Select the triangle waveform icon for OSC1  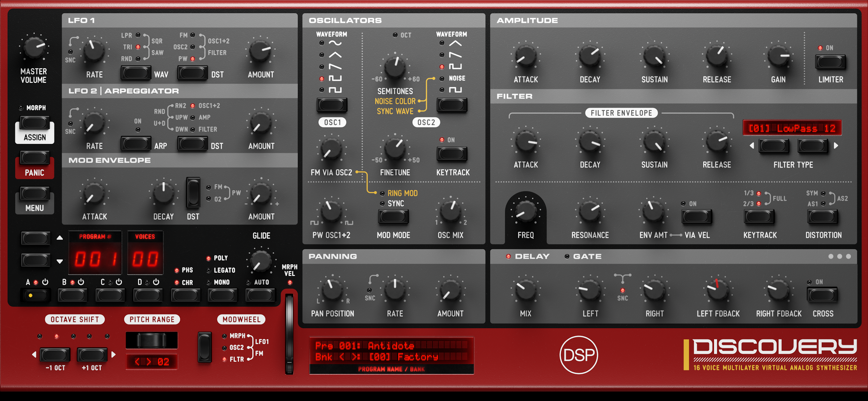point(335,55)
